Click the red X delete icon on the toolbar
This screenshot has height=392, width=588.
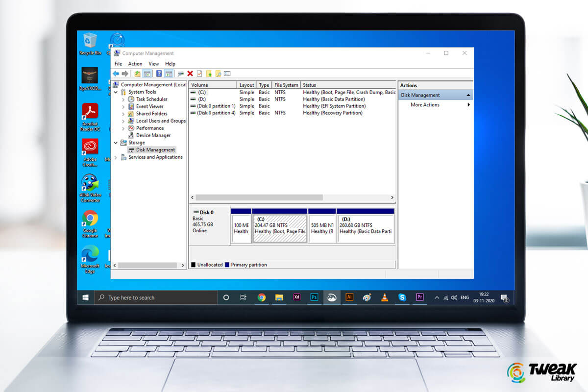tap(190, 73)
